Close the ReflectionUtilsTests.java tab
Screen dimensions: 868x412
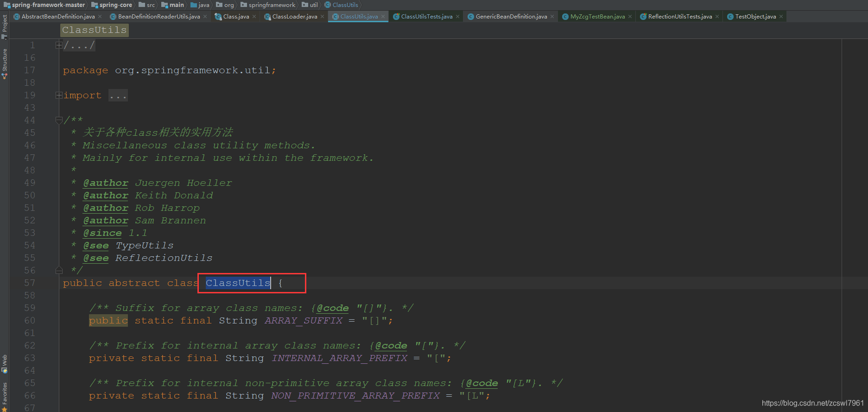click(717, 17)
